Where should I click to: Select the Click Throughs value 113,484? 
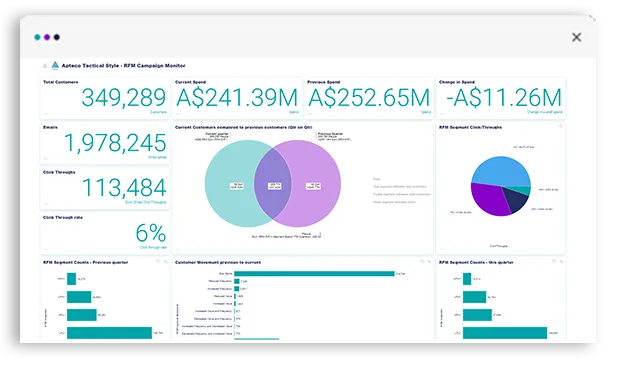click(124, 188)
